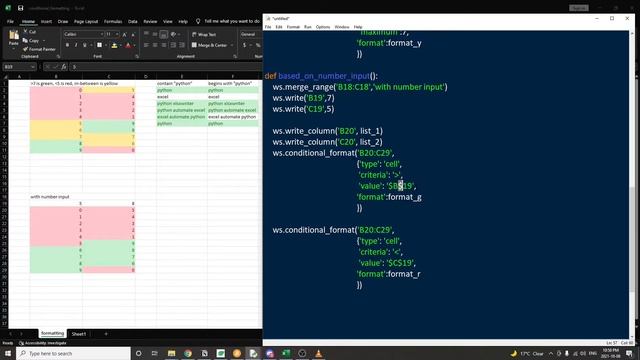Select the formatting worksheet tab
640x360 pixels.
52,333
